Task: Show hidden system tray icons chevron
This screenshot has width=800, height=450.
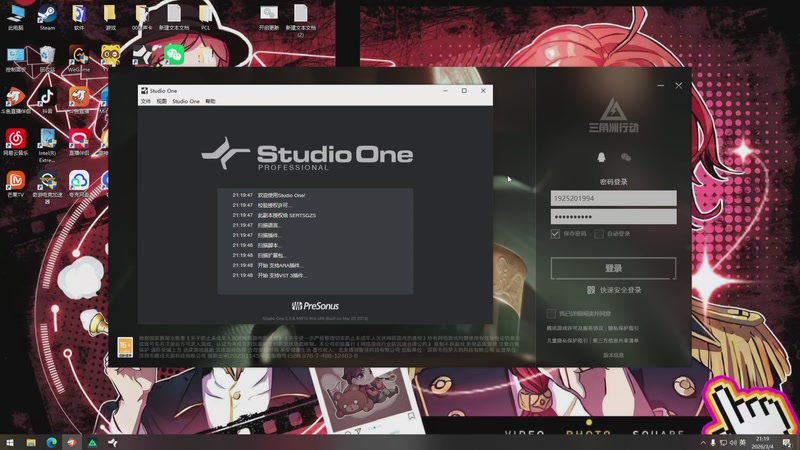Action: [x=703, y=443]
